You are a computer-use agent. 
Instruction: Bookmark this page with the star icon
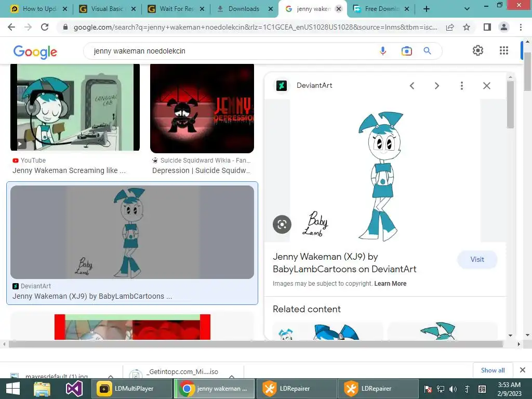pos(467,27)
